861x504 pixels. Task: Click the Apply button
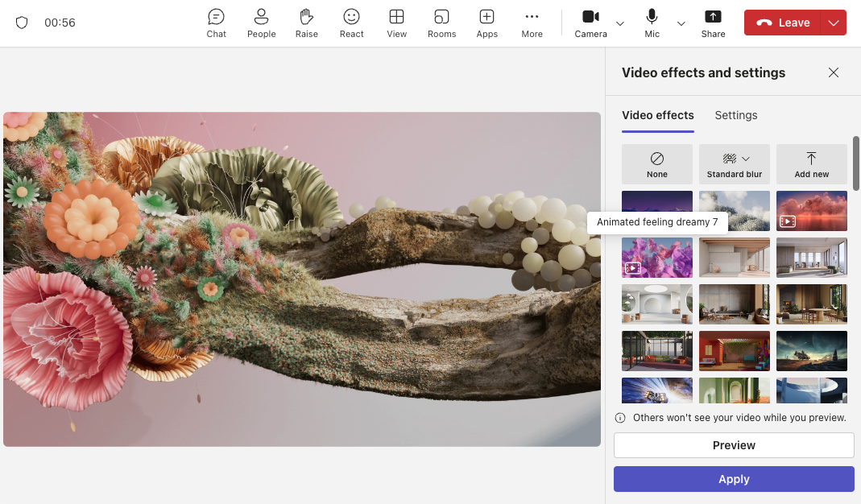734,479
